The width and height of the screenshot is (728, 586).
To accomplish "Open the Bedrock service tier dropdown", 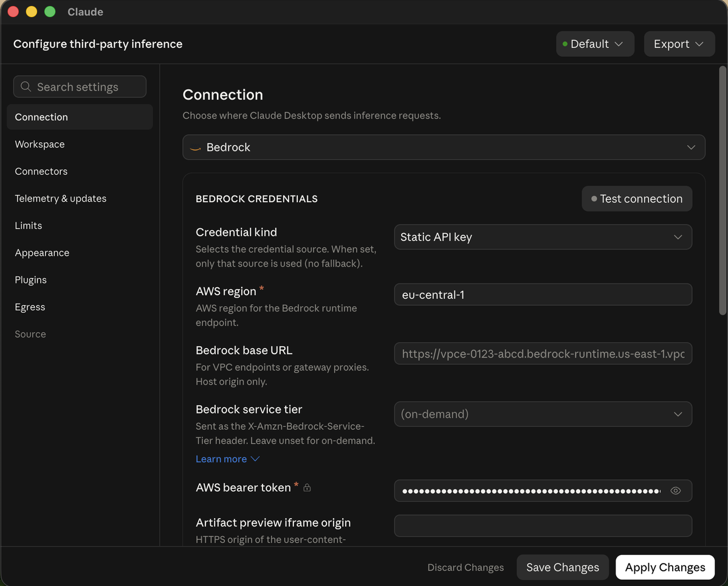I will pyautogui.click(x=543, y=414).
